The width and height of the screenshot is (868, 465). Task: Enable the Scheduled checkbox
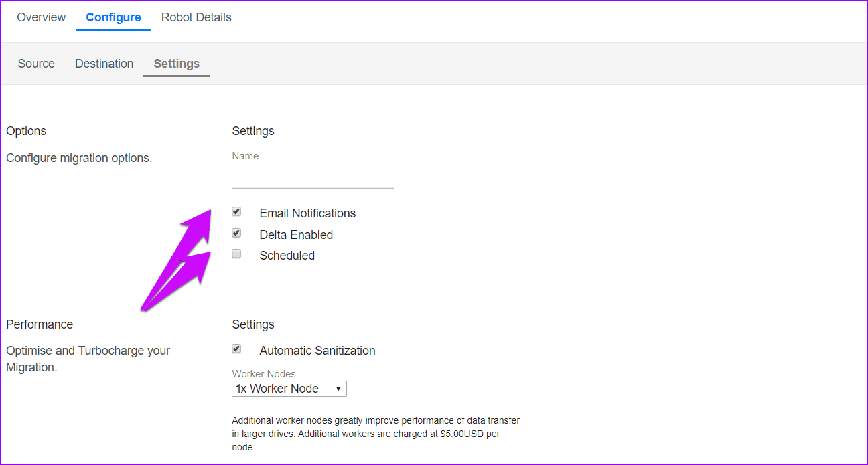pos(236,254)
